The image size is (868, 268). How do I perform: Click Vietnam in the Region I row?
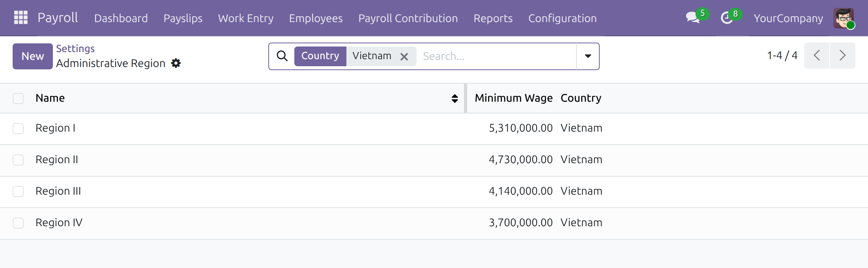[581, 128]
